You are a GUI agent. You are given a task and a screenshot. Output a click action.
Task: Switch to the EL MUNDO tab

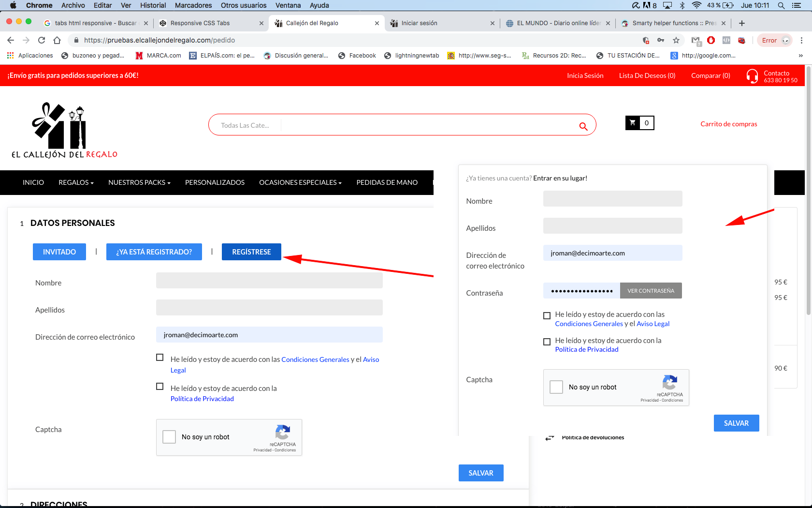coord(558,23)
